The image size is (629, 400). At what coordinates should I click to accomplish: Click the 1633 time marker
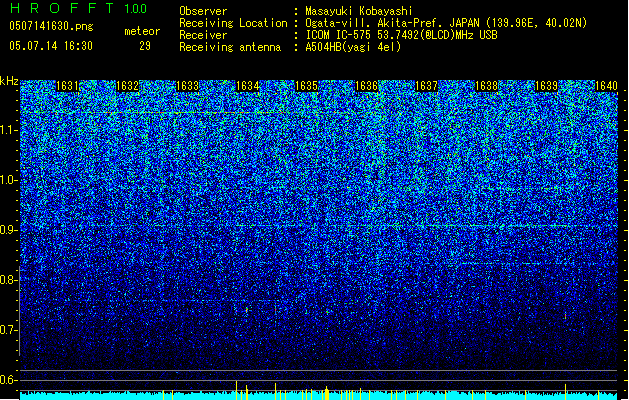click(x=187, y=86)
